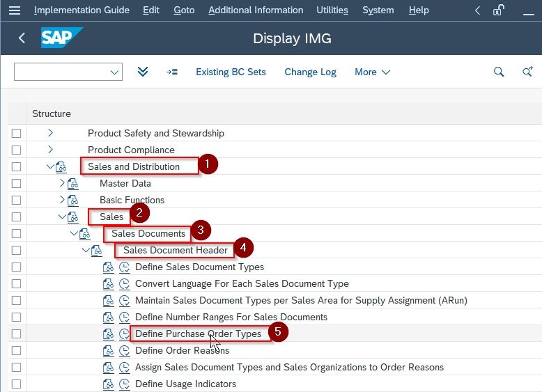Click the Structure column header
Screen dimensions: 542x392
[52, 113]
